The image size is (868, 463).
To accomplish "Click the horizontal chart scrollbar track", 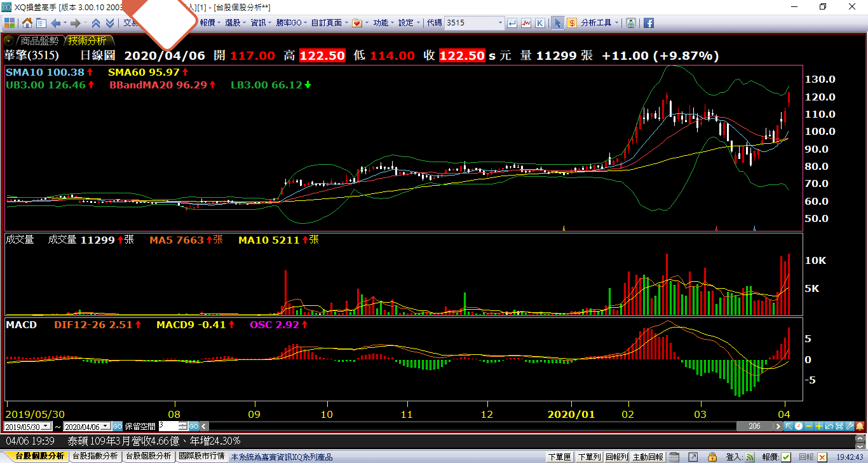I will (470, 426).
